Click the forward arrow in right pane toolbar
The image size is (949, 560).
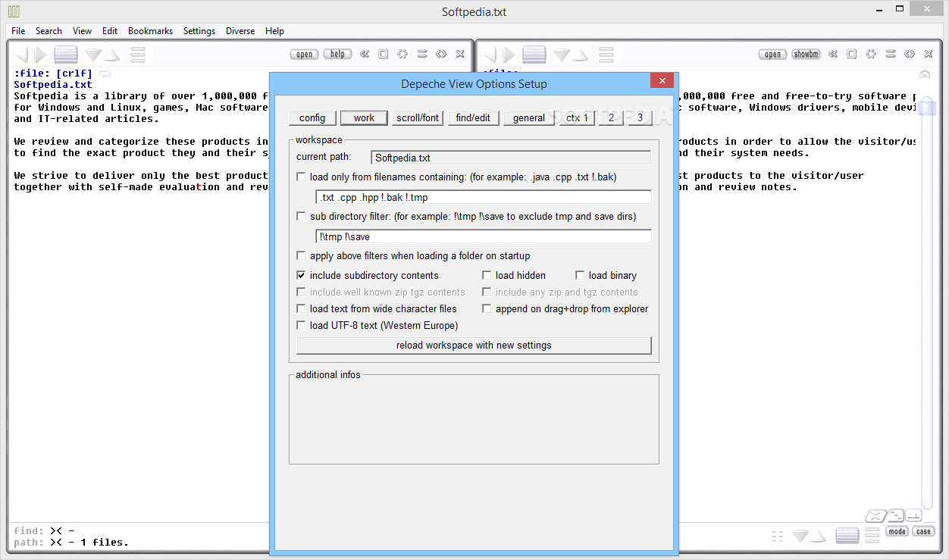(x=509, y=55)
